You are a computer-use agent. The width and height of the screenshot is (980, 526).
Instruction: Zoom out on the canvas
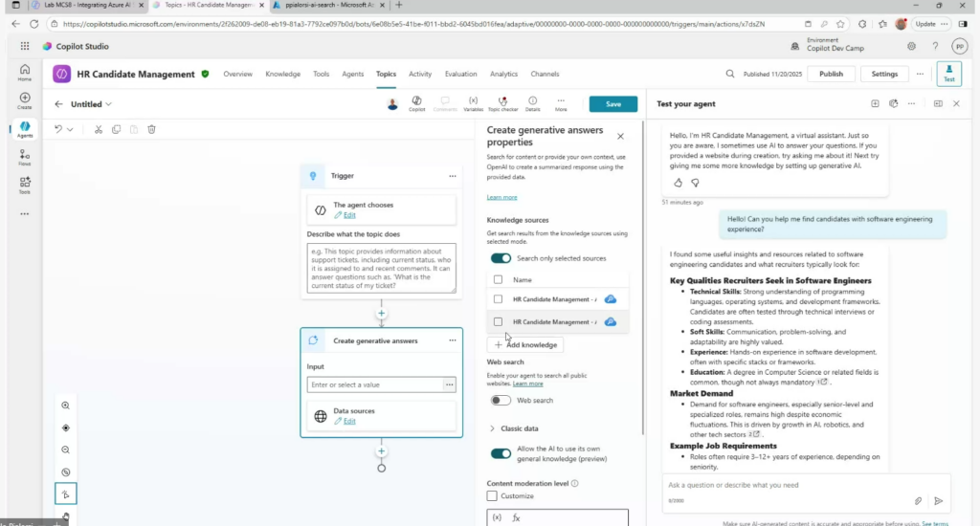pyautogui.click(x=66, y=449)
